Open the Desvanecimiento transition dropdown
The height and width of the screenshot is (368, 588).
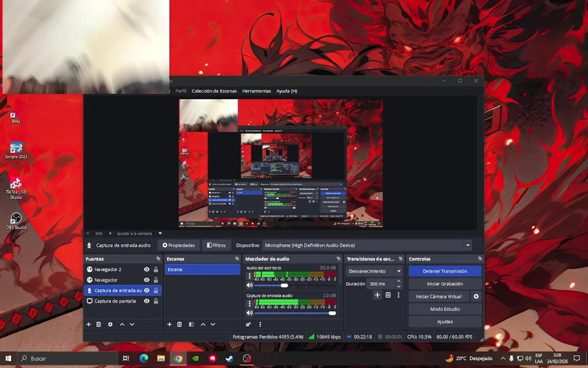(399, 271)
